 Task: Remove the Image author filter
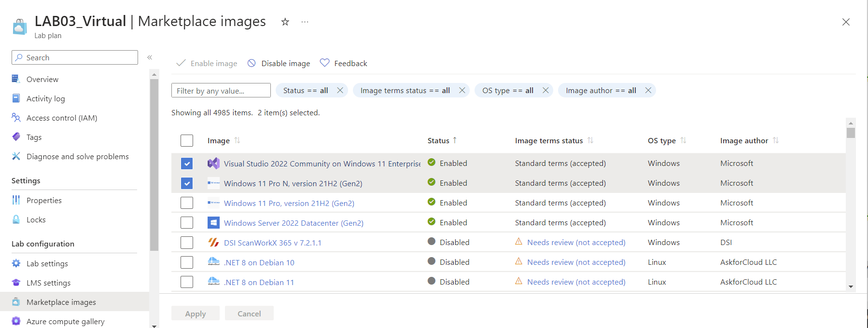pyautogui.click(x=648, y=90)
